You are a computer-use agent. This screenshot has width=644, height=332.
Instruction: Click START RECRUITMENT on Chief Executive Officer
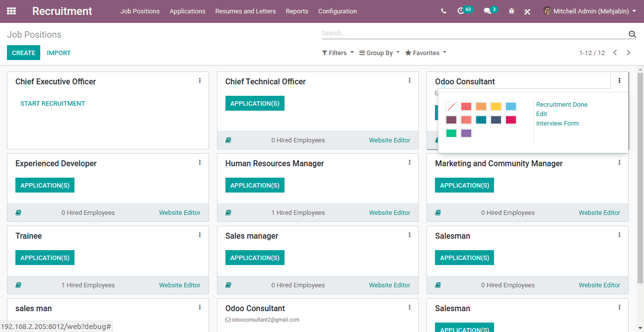click(53, 104)
